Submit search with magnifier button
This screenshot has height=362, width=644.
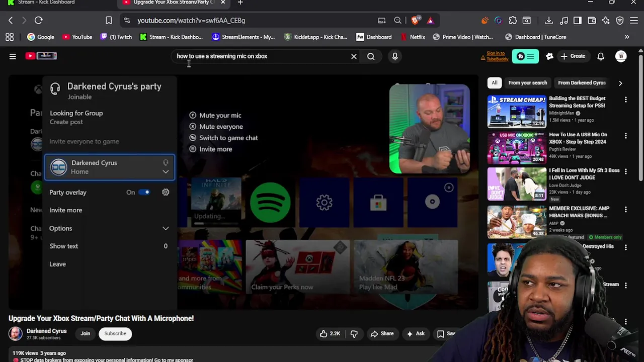(371, 56)
